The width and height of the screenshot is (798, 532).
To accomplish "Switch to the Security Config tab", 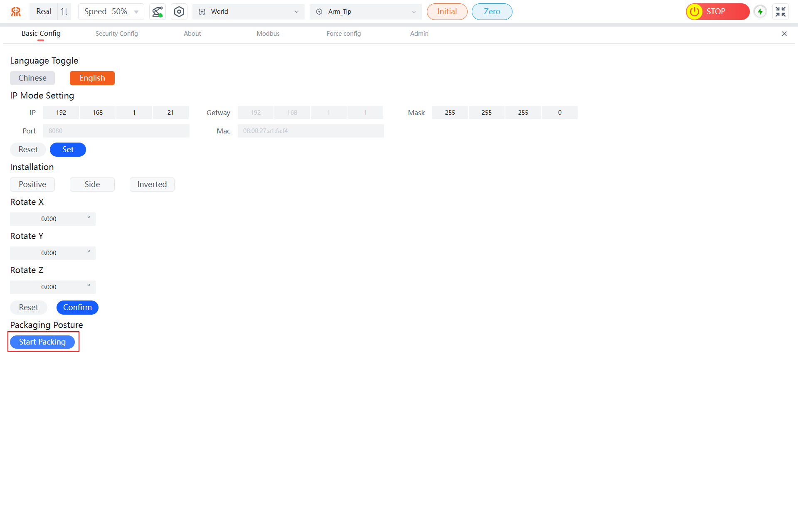I will [x=116, y=34].
